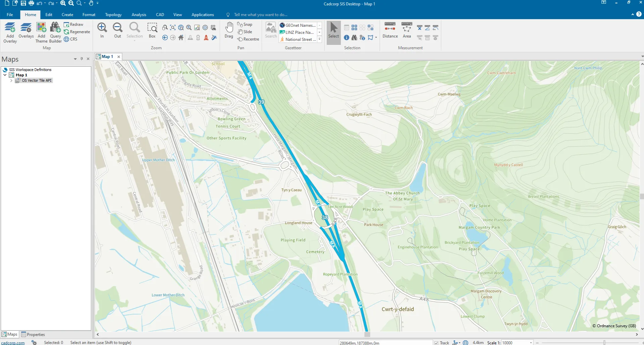Expand the OS Vector Tile API overlay node
Image resolution: width=644 pixels, height=345 pixels.
click(x=11, y=80)
